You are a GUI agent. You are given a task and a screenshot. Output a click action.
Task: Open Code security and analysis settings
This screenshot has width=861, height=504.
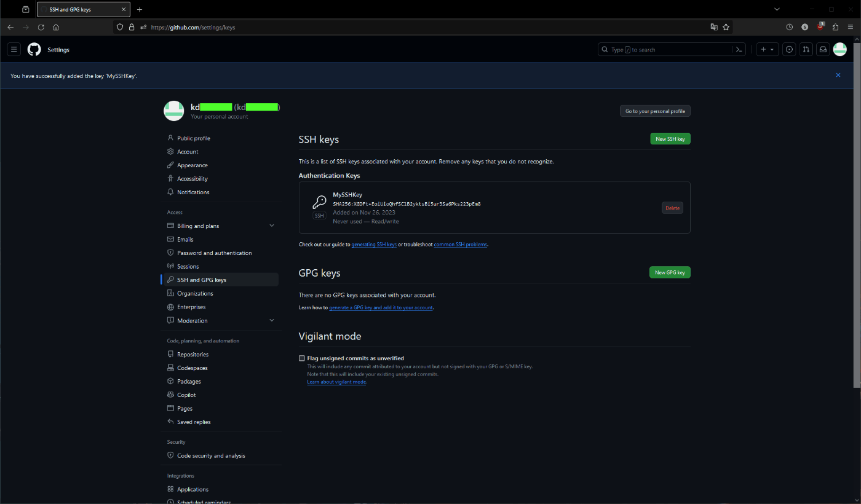[x=211, y=456]
